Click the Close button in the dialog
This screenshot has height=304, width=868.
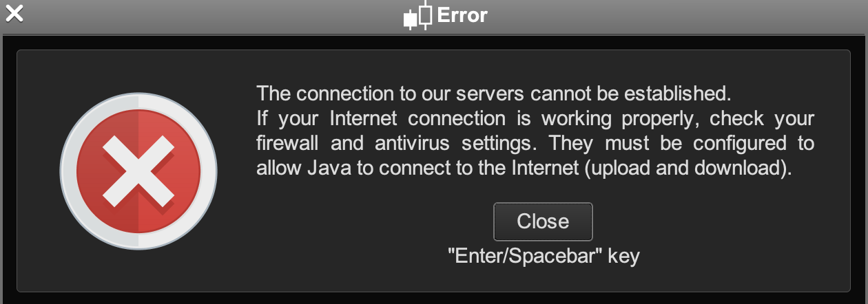[543, 221]
